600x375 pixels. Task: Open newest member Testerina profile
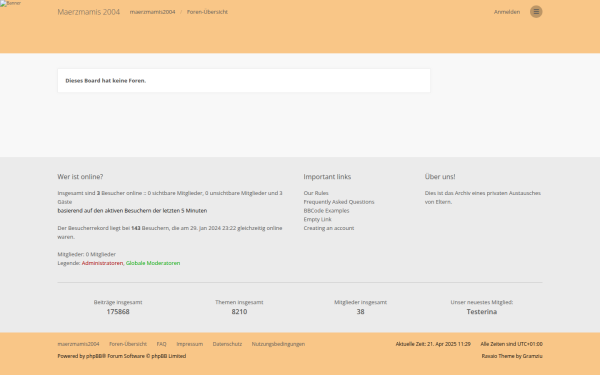click(481, 311)
